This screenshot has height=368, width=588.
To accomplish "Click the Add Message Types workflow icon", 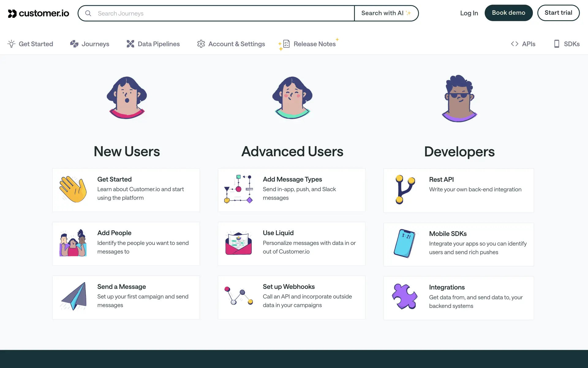I will click(239, 189).
